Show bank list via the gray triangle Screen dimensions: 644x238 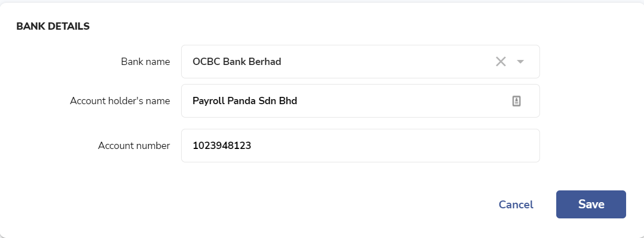(x=520, y=62)
